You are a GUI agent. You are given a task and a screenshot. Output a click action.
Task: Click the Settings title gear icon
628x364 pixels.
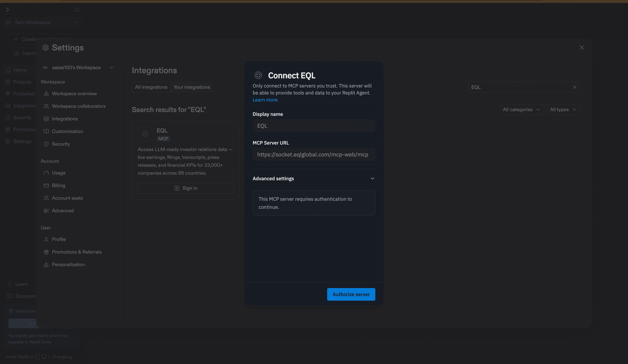click(45, 48)
